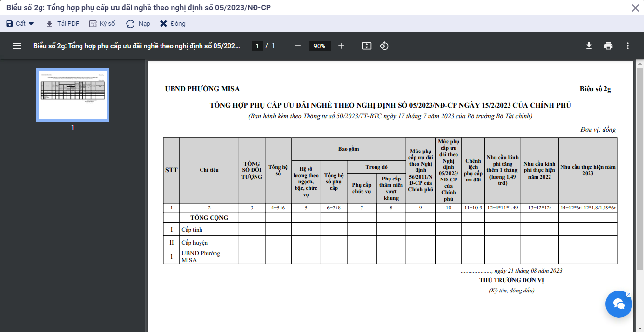Viewport: 644px width, 332px height.
Task: Click the 'Tổng hệ số' column header
Action: click(x=278, y=170)
